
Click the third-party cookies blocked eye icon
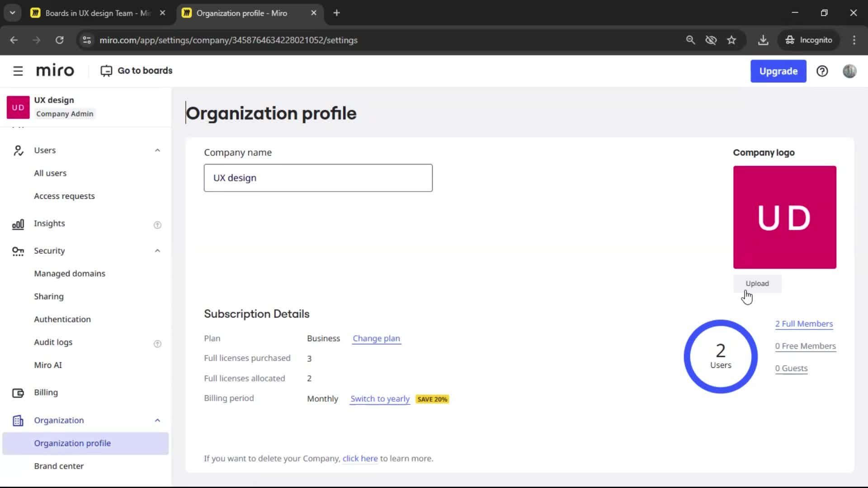click(x=711, y=40)
